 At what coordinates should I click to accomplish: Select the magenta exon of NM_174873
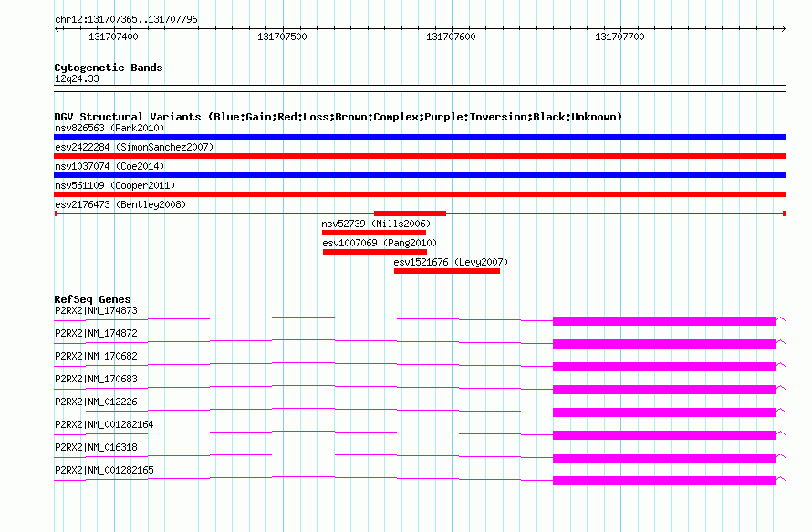click(x=664, y=321)
